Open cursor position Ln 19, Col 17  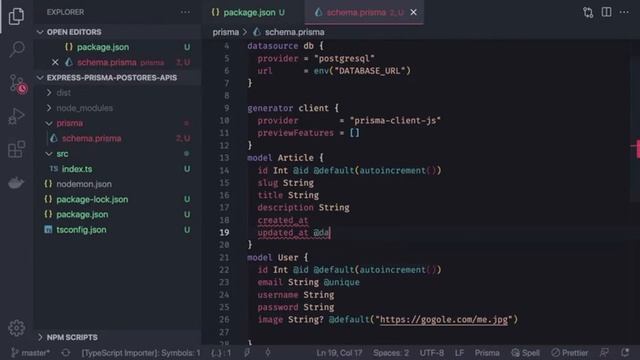[339, 353]
